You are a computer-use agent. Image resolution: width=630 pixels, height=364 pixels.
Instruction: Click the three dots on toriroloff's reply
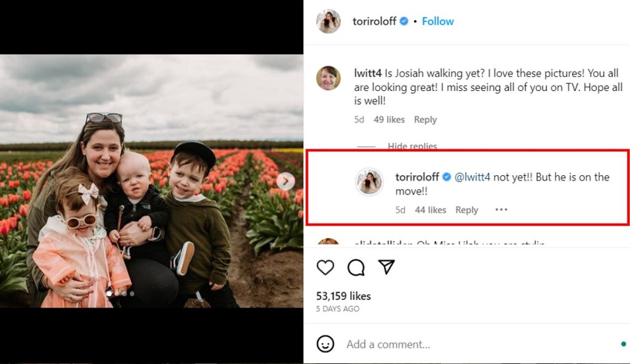[x=501, y=210]
